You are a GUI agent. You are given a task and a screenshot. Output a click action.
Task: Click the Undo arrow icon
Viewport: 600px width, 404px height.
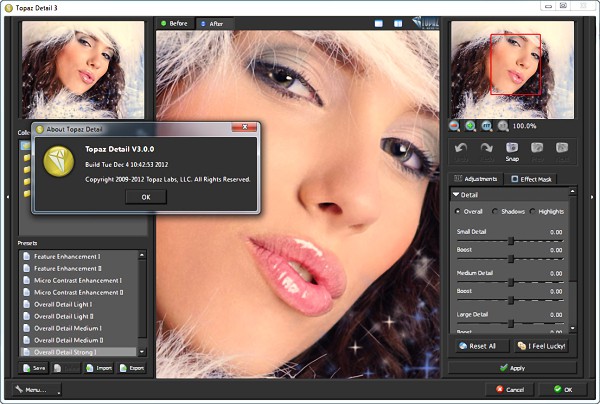pyautogui.click(x=461, y=148)
